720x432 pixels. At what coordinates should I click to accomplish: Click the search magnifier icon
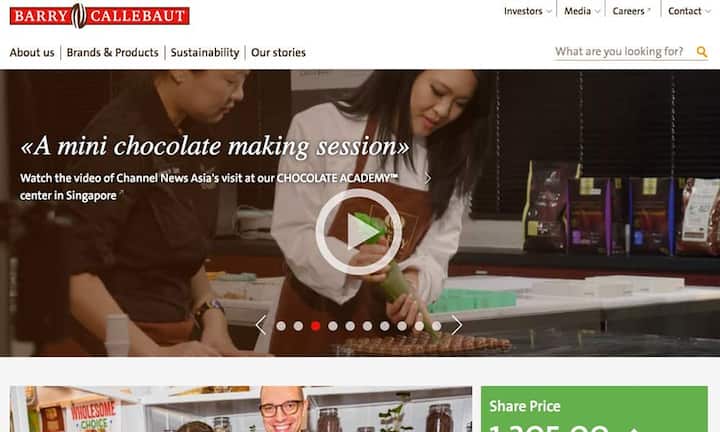pos(702,52)
